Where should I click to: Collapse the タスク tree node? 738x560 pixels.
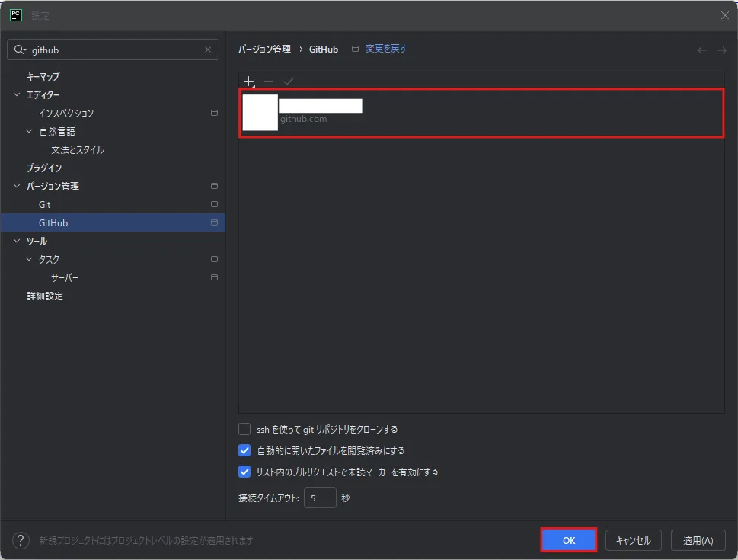point(29,259)
